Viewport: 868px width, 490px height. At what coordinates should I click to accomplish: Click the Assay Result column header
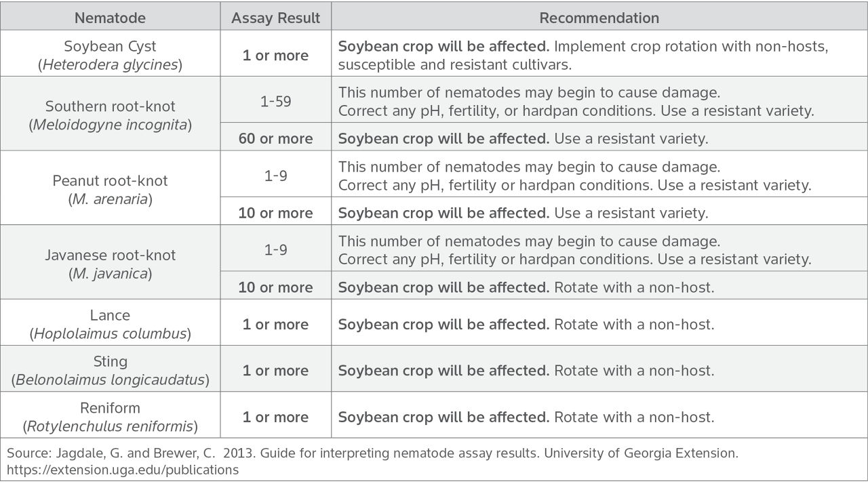(x=275, y=18)
